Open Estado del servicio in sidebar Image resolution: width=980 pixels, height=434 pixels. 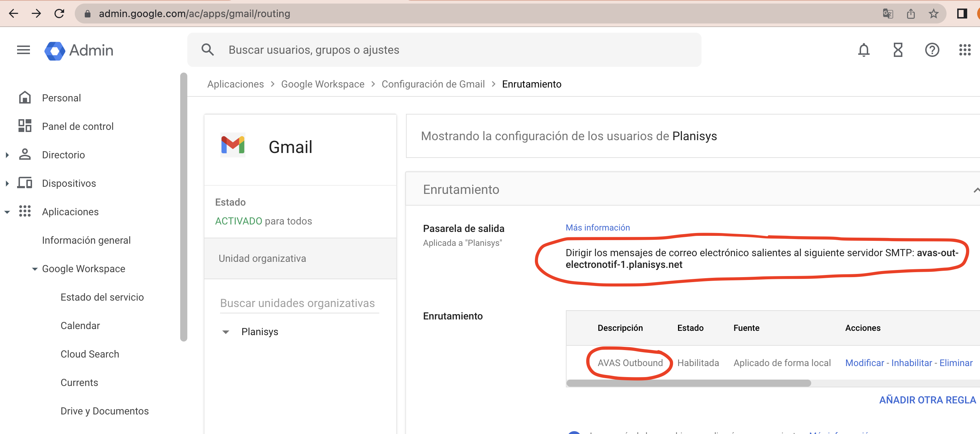pos(102,297)
